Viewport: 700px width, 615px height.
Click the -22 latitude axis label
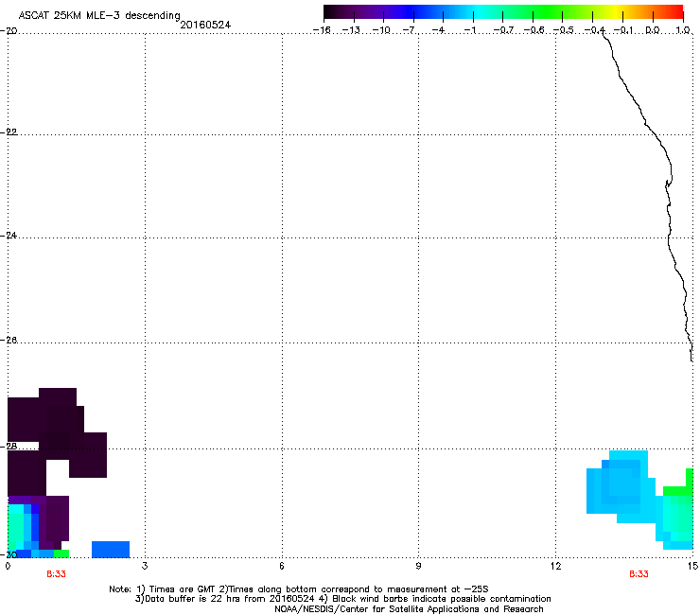coord(9,132)
